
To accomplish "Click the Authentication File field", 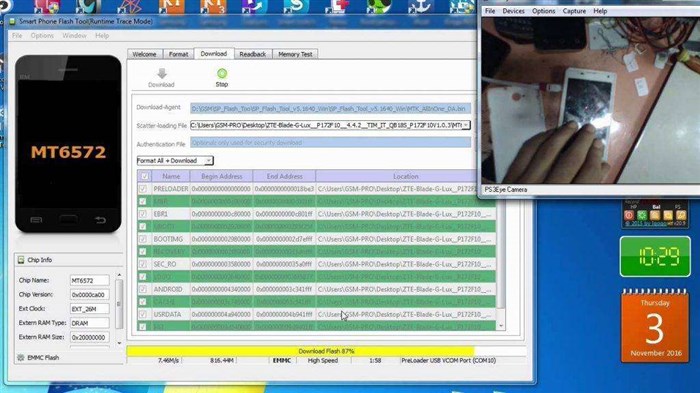I will [x=330, y=142].
